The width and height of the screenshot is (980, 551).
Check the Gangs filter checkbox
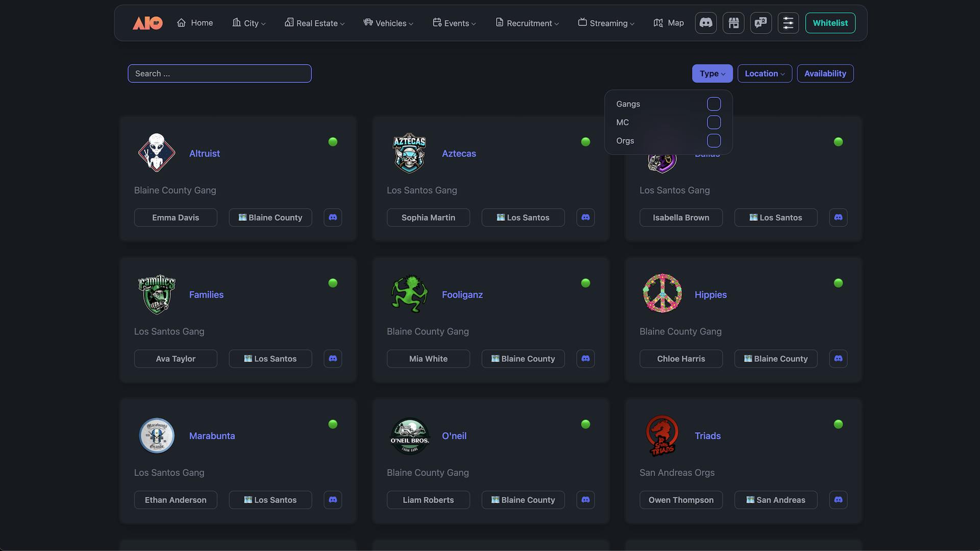tap(714, 104)
